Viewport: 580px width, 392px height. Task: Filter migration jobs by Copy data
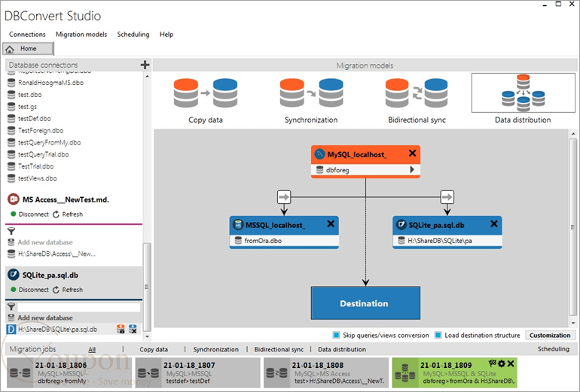[x=154, y=350]
